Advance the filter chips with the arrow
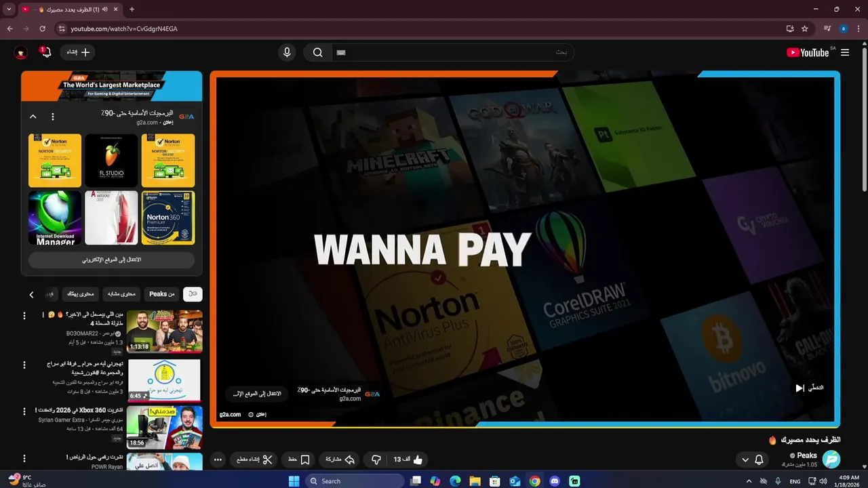This screenshot has height=488, width=868. (31, 294)
